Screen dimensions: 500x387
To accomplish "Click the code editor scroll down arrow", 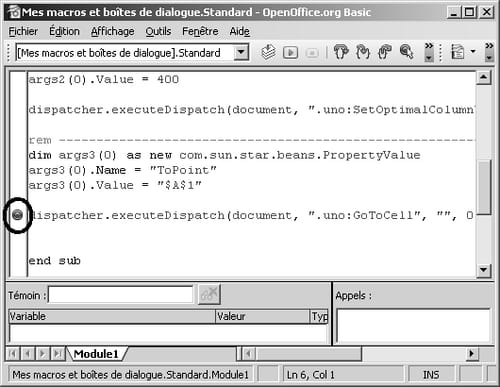I will tap(484, 270).
